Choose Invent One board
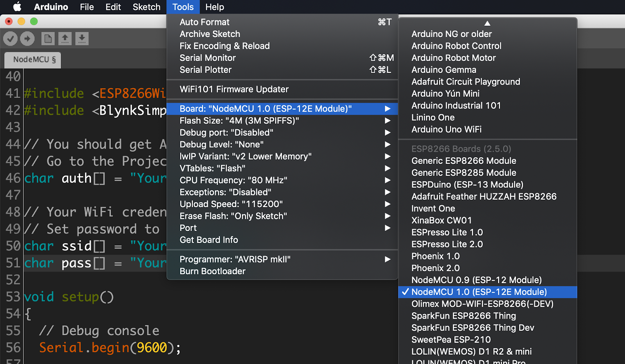Image resolution: width=625 pixels, height=364 pixels. pyautogui.click(x=487, y=209)
